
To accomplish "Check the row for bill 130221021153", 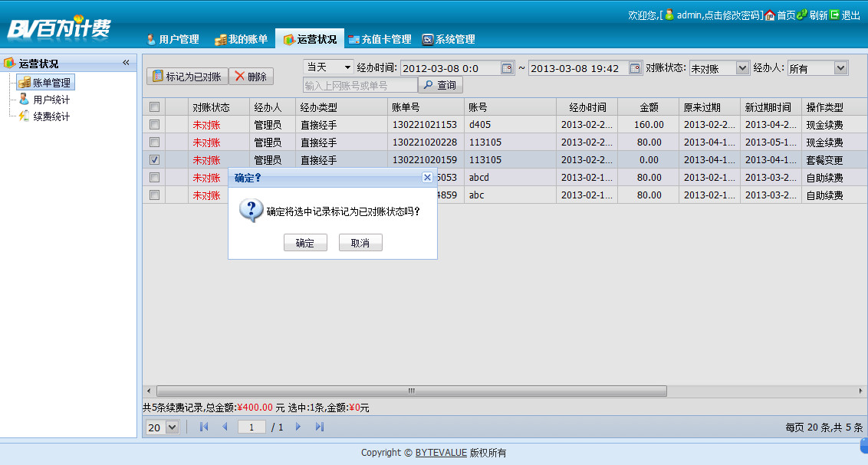I will coord(154,124).
